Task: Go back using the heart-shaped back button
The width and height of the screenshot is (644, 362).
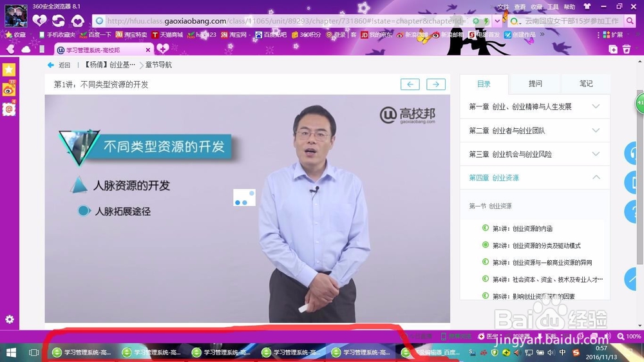Action: pyautogui.click(x=39, y=21)
